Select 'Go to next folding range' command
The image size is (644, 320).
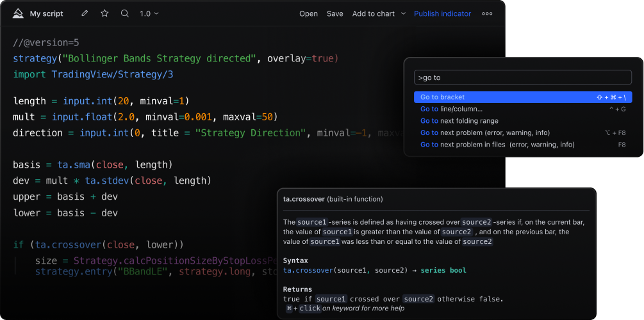(x=523, y=121)
